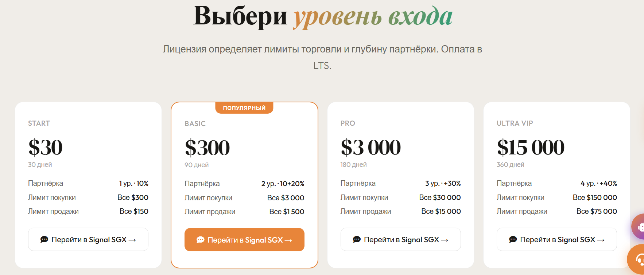
Task: Go to Signal SGX from ULTRA VIP plan
Action: (x=556, y=239)
